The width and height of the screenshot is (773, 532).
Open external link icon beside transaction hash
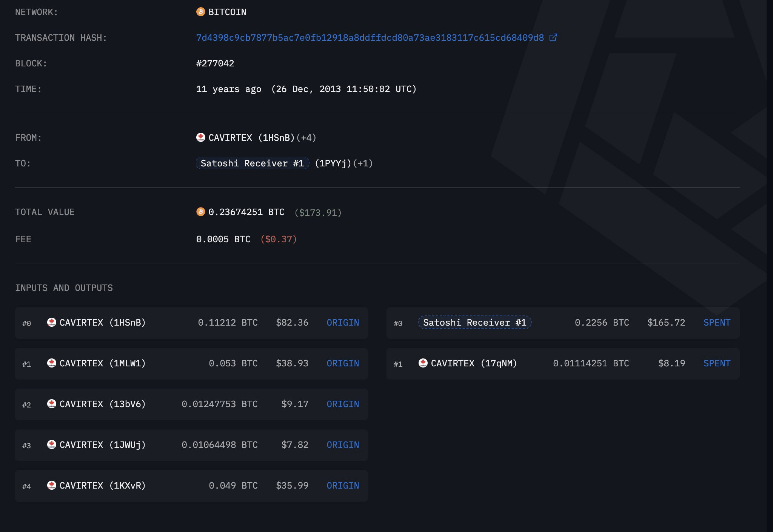click(x=553, y=37)
